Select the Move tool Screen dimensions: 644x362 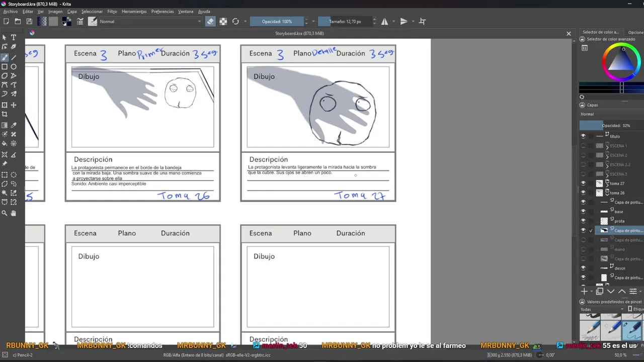(x=14, y=105)
